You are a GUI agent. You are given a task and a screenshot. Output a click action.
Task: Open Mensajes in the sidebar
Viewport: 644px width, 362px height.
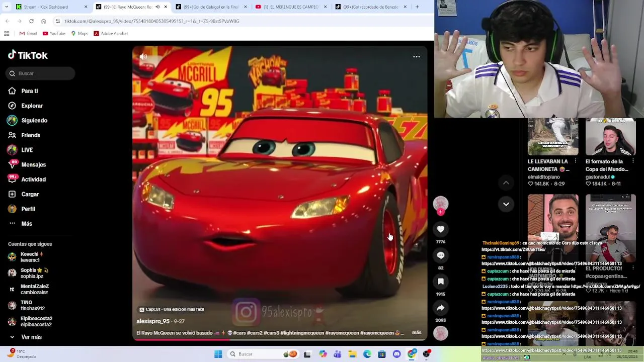click(33, 164)
